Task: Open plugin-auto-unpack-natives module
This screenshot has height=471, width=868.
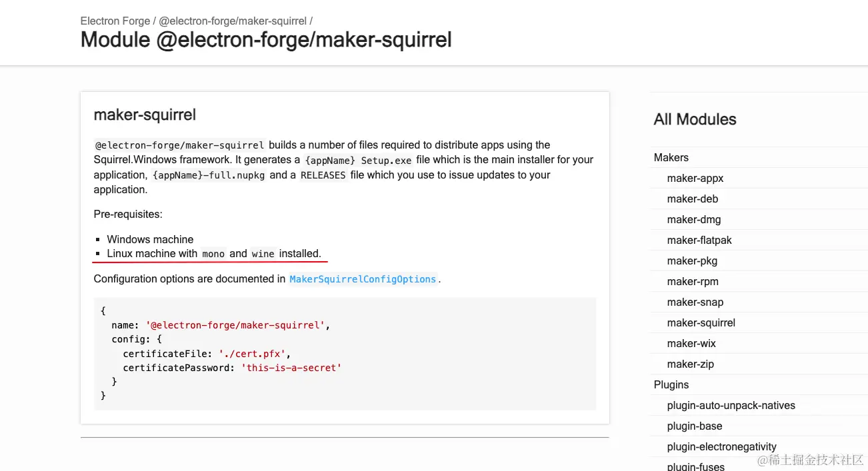Action: pos(731,406)
